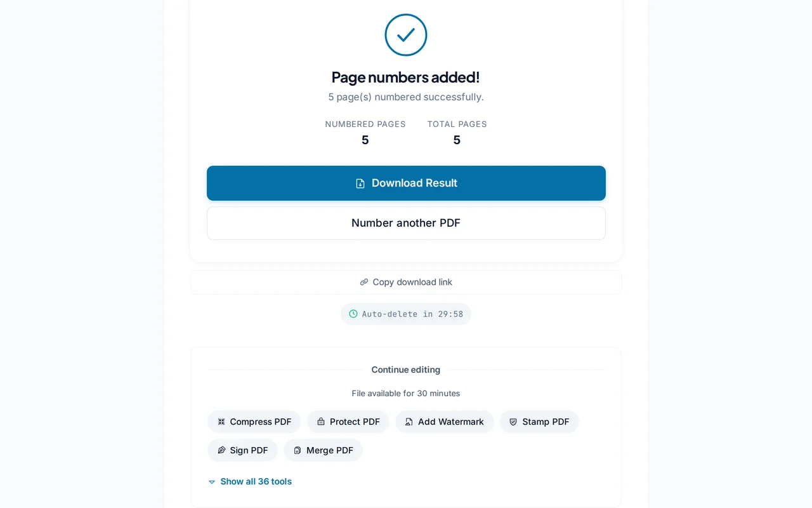
Task: Click the pen icon on Sign PDF
Action: point(223,450)
